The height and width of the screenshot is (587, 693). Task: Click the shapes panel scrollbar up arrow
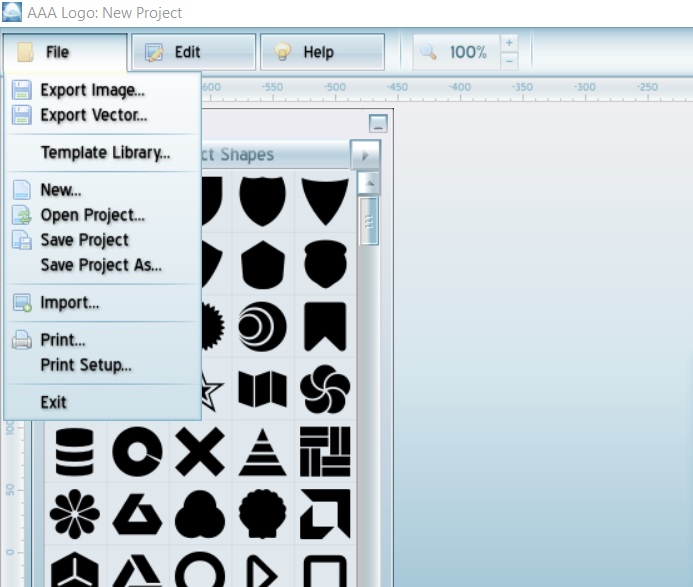(368, 184)
